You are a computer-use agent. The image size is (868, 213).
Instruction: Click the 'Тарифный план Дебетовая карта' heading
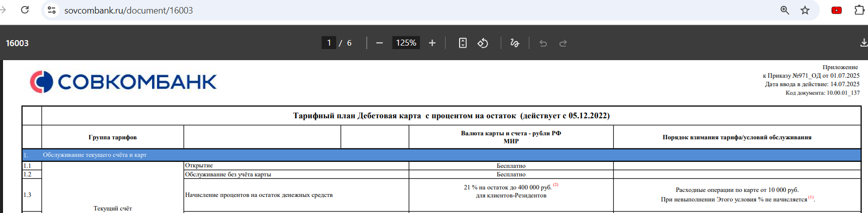tap(451, 116)
